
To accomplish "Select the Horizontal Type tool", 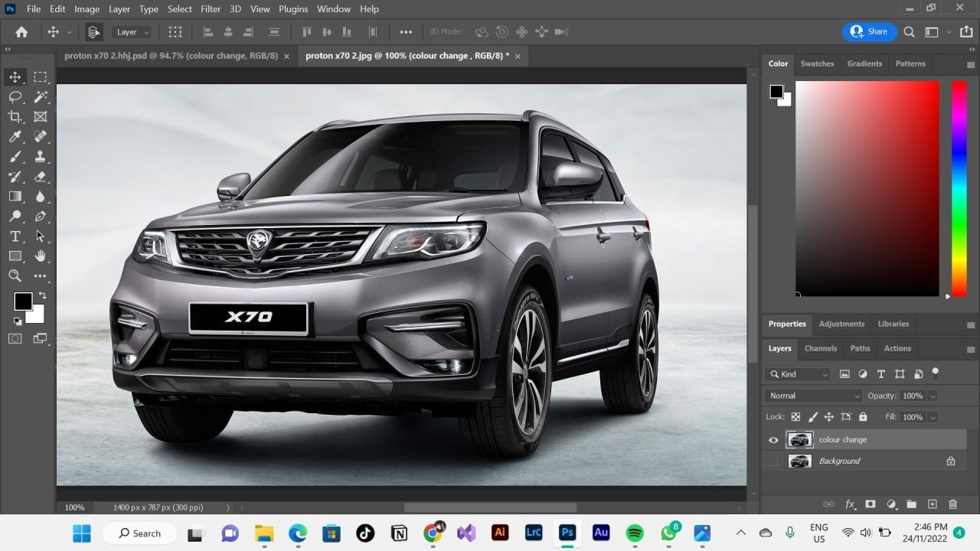I will tap(15, 236).
